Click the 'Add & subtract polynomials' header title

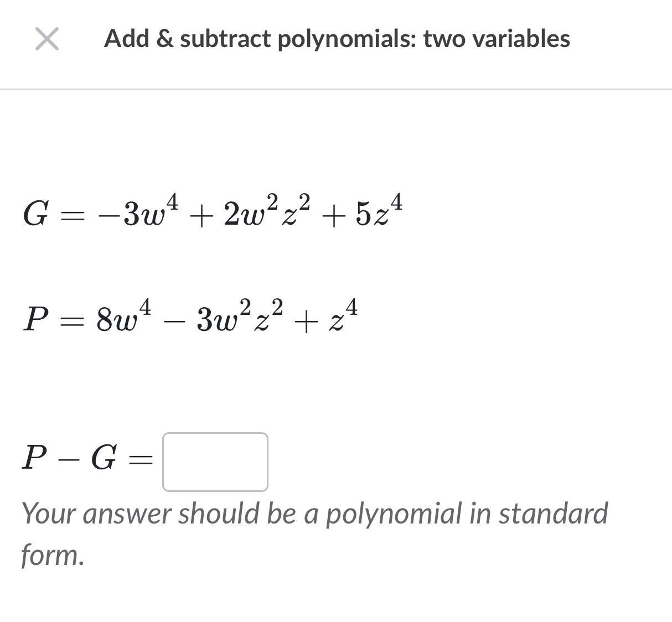click(x=337, y=39)
